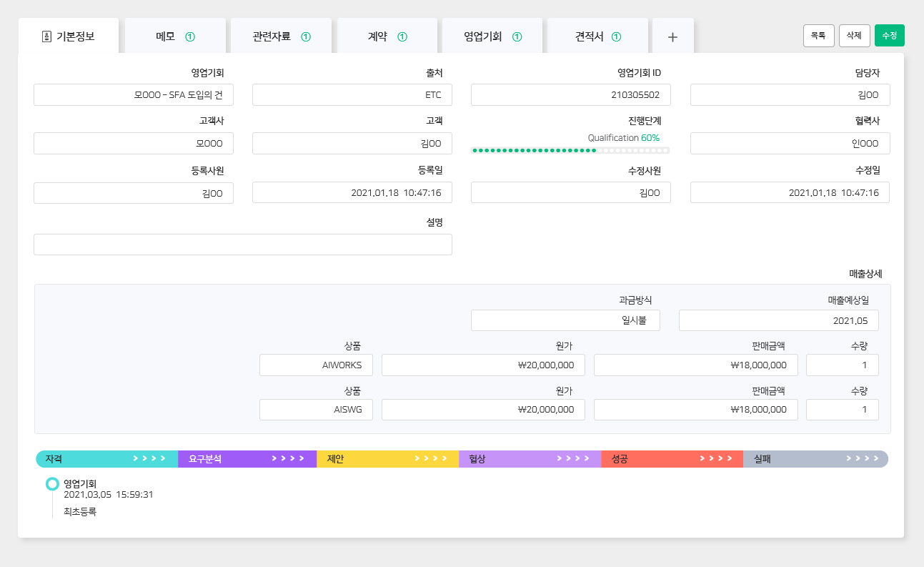The image size is (924, 567).
Task: Select the yellow 제안 stage segment
Action: [x=387, y=459]
